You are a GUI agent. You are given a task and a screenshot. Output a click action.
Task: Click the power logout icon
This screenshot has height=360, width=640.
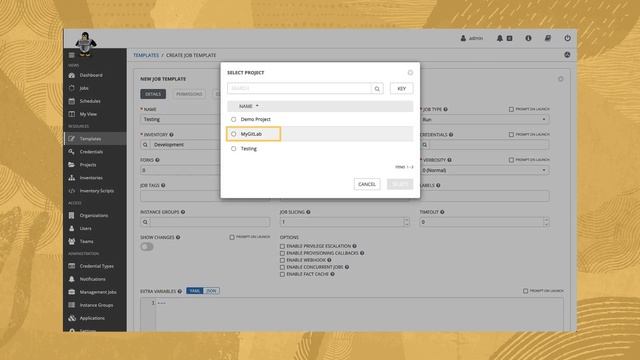[x=567, y=38]
